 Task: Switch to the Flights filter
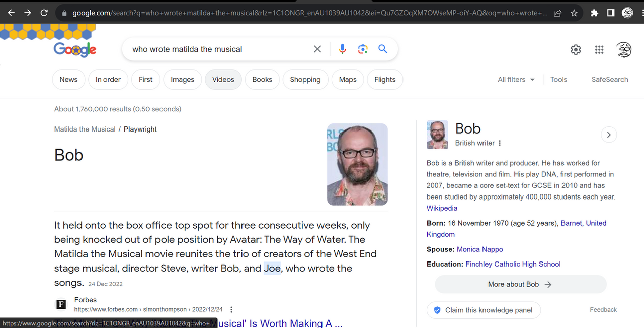(x=385, y=80)
